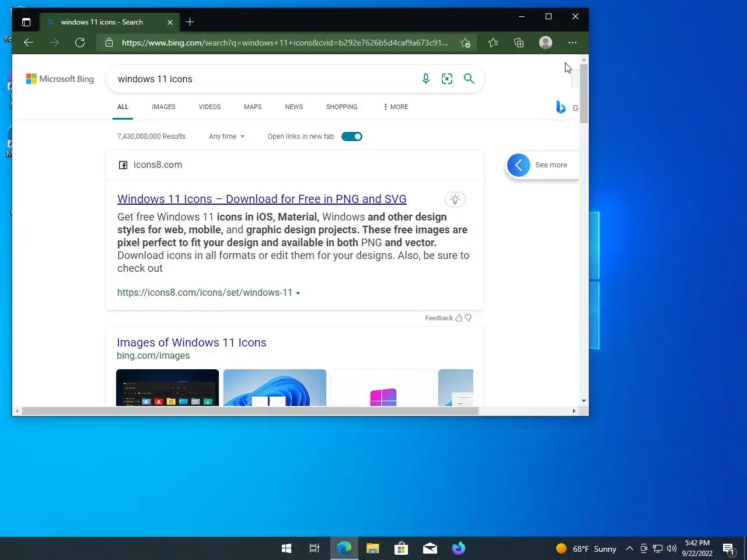This screenshot has width=747, height=560.
Task: Click the See more text
Action: (x=551, y=165)
